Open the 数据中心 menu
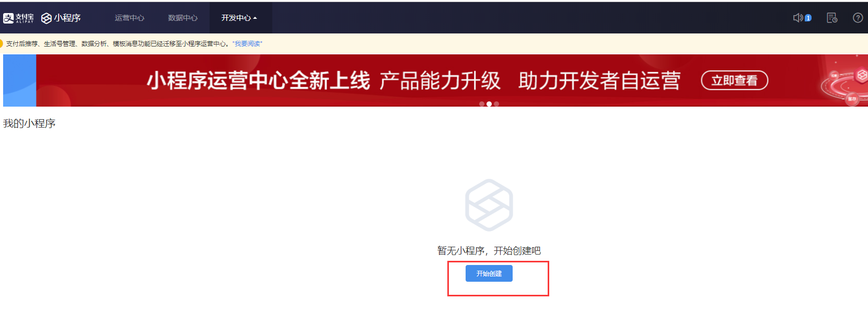The image size is (868, 311). pos(183,18)
